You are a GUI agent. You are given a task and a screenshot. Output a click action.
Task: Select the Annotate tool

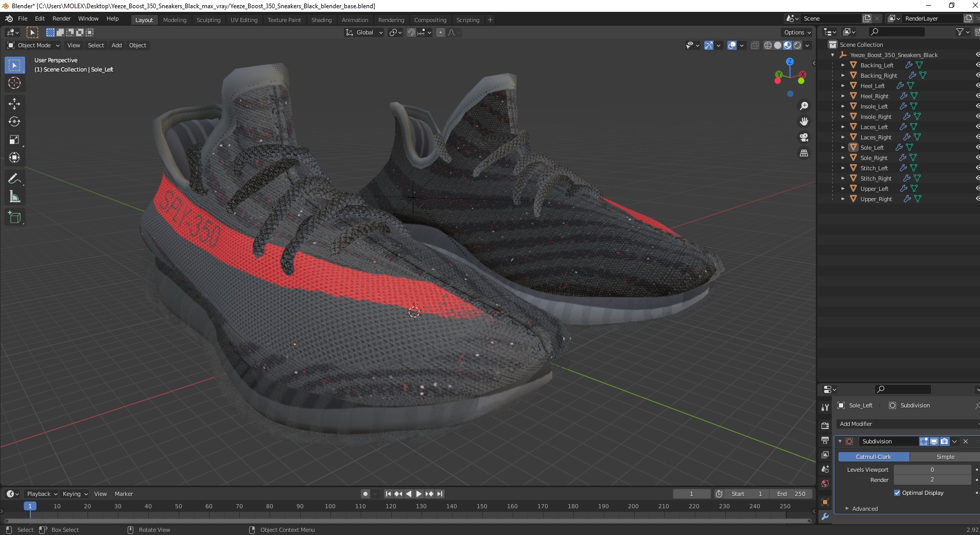coord(14,179)
